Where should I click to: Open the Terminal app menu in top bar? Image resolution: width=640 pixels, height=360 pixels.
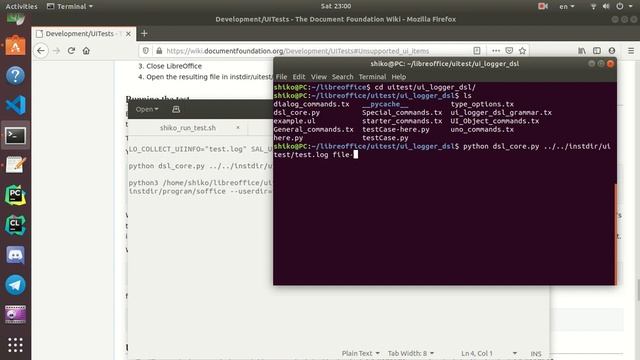[x=70, y=6]
